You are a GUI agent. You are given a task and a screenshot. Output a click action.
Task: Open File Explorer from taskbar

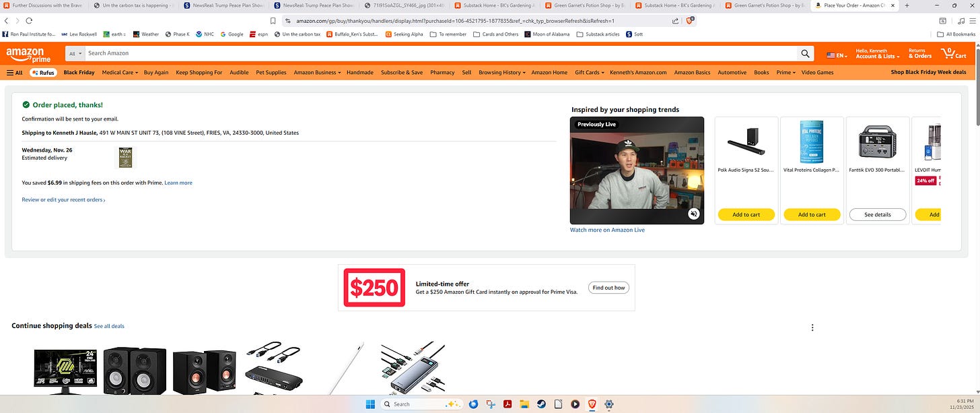point(524,404)
